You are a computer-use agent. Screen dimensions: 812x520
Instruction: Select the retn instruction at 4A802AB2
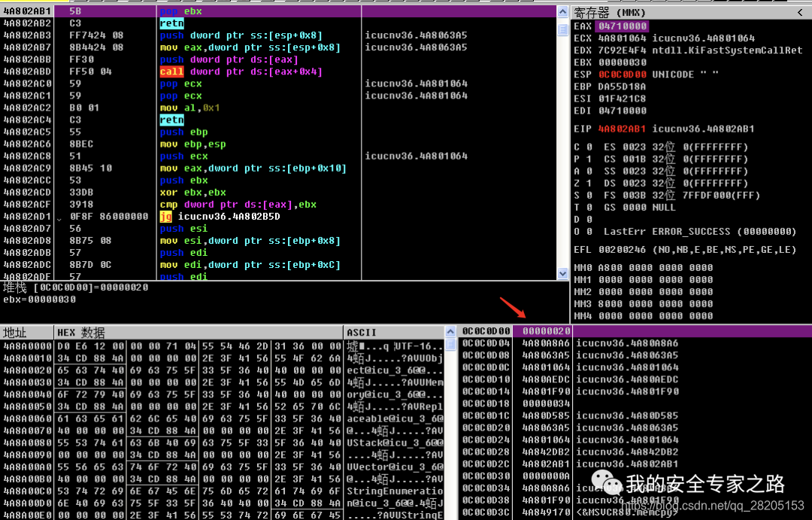172,23
